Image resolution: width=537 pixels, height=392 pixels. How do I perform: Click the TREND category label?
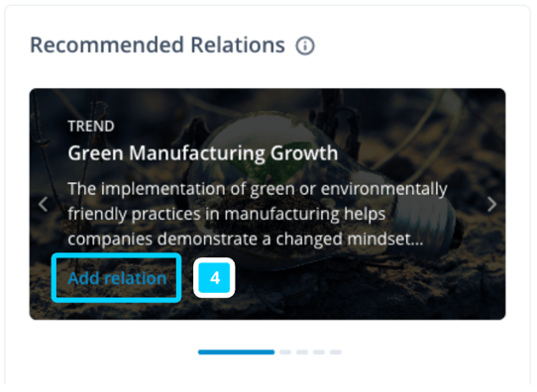[x=91, y=127]
